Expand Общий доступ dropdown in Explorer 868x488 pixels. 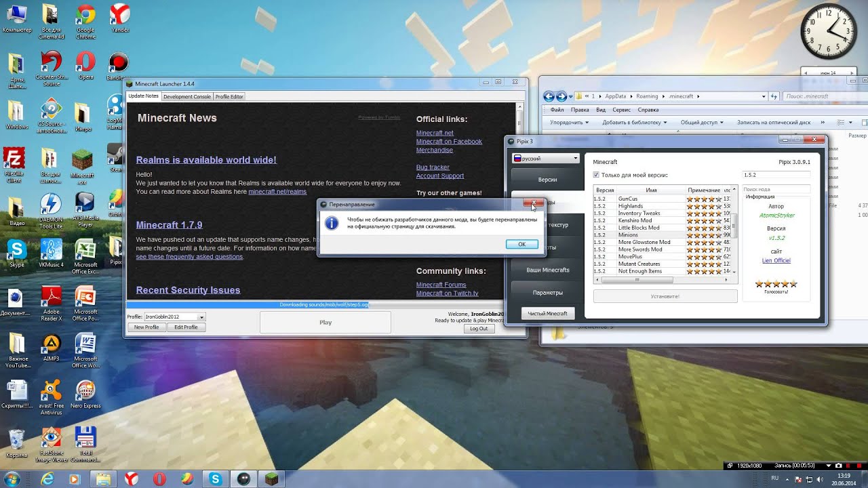(x=702, y=123)
